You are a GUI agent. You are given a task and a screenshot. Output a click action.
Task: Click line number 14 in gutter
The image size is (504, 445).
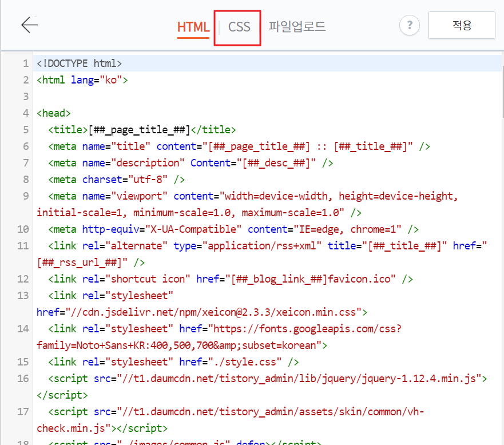click(x=23, y=329)
